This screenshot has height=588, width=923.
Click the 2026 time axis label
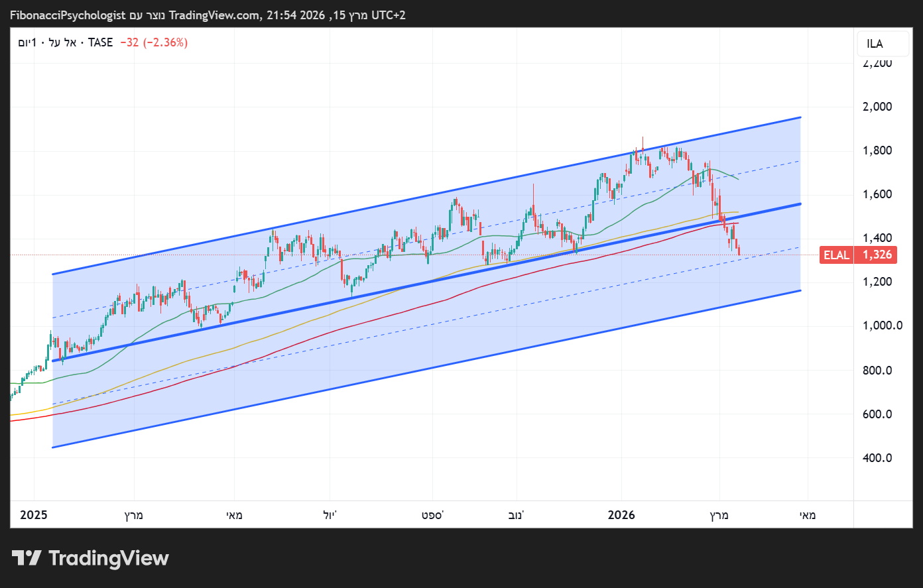621,515
